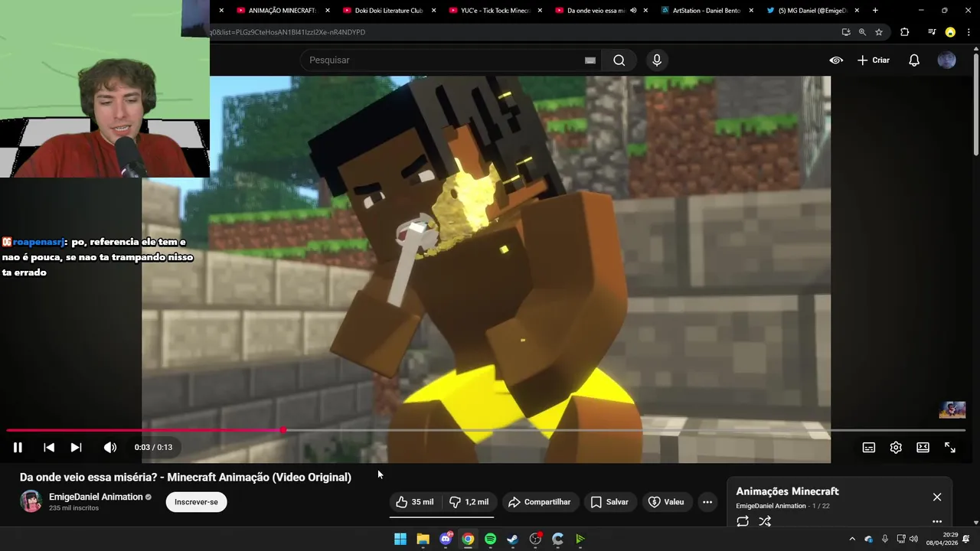Open File Explorer from the taskbar
This screenshot has height=551, width=980.
(423, 540)
